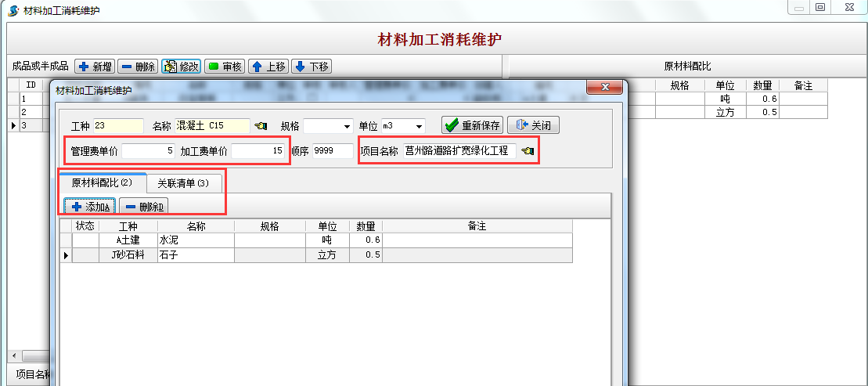The height and width of the screenshot is (386, 868).
Task: Open the 规格 dropdown list
Action: 348,126
